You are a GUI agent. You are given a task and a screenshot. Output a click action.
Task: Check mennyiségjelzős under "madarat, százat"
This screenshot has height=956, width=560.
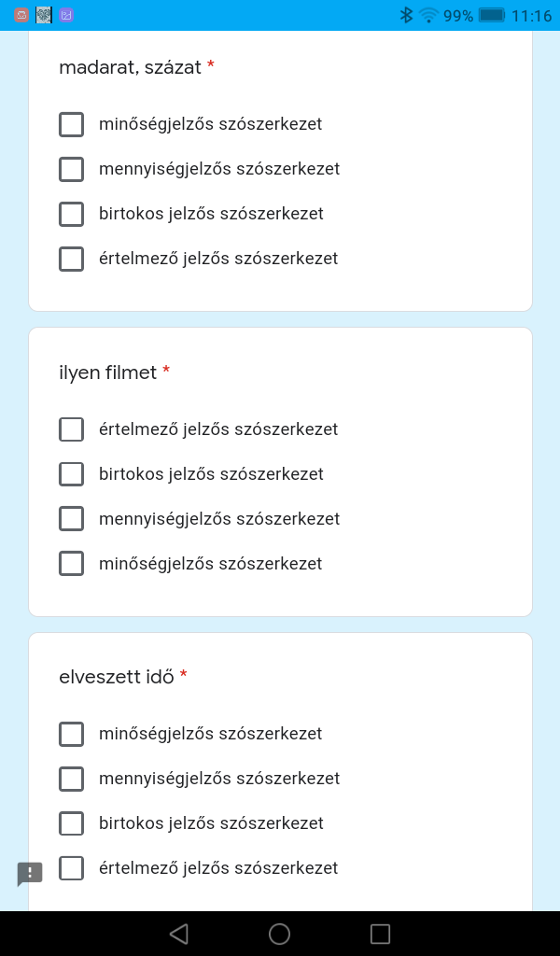click(72, 169)
